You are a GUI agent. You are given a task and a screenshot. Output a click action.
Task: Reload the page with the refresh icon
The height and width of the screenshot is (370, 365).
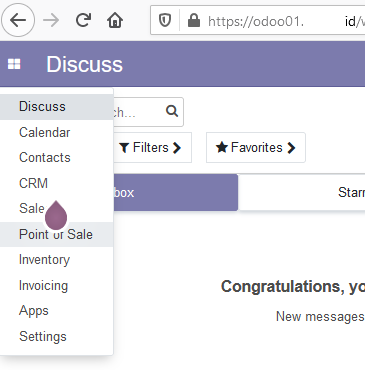click(x=83, y=20)
